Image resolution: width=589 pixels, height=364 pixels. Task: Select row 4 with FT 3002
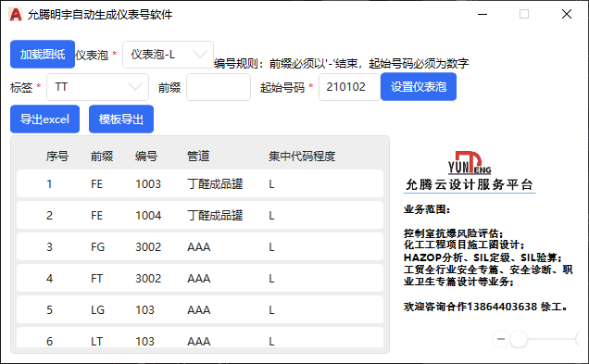click(x=200, y=279)
